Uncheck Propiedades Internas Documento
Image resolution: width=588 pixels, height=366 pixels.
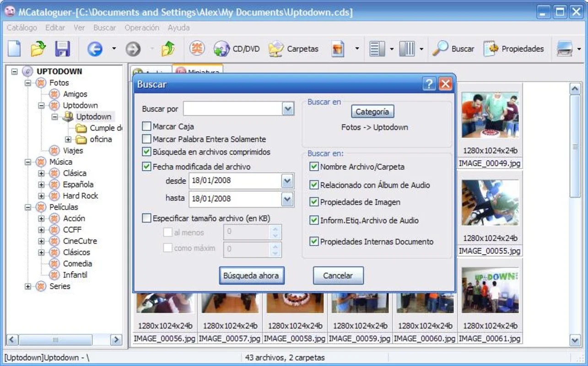point(314,242)
